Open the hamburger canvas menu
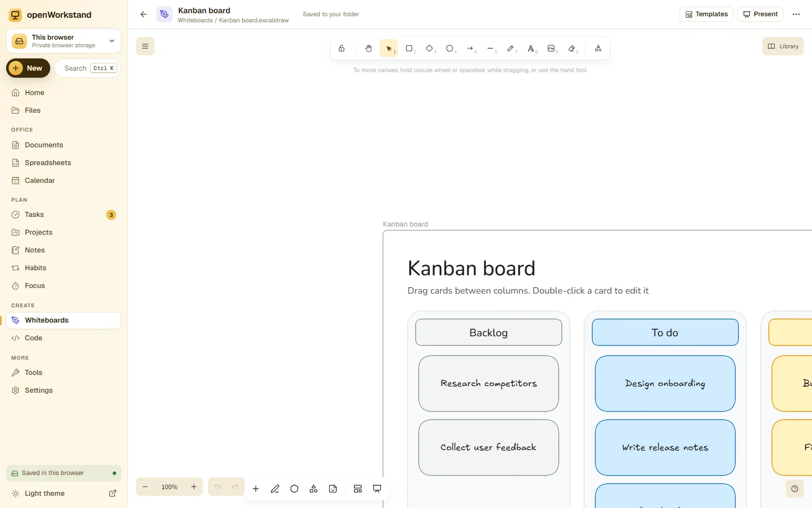The width and height of the screenshot is (812, 508). click(x=145, y=46)
